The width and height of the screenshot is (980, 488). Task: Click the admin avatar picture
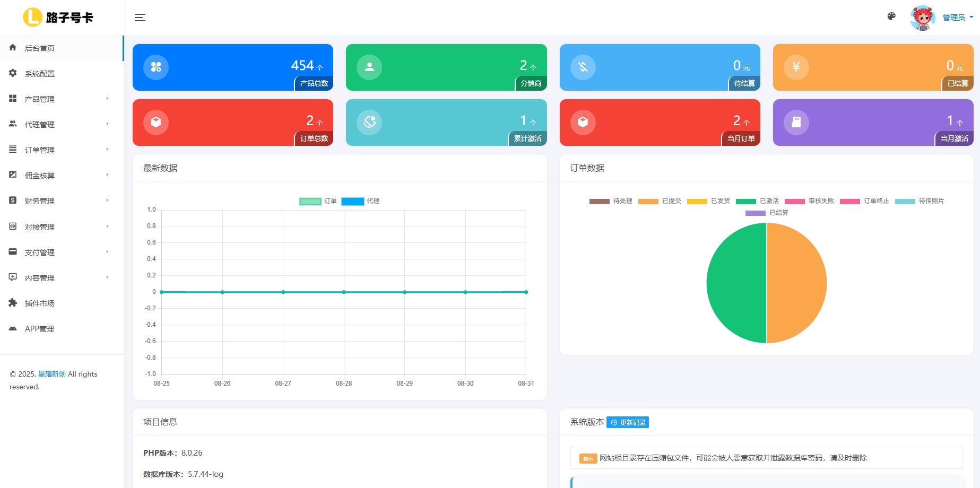(923, 18)
